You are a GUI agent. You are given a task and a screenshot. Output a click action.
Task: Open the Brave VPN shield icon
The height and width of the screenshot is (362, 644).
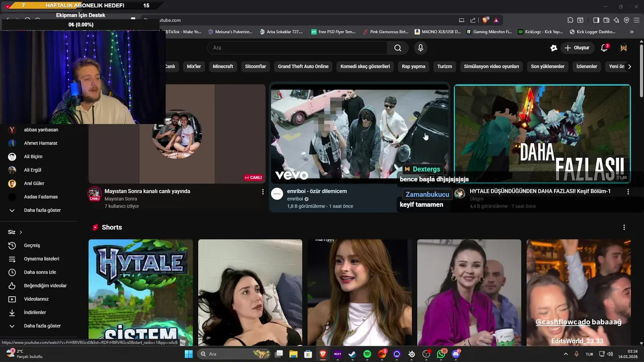[626, 20]
